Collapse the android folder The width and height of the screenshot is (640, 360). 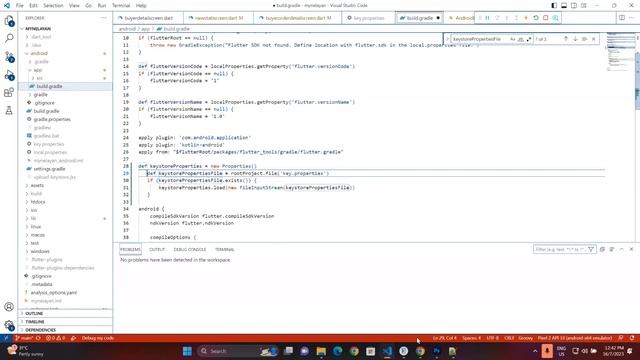click(39, 53)
